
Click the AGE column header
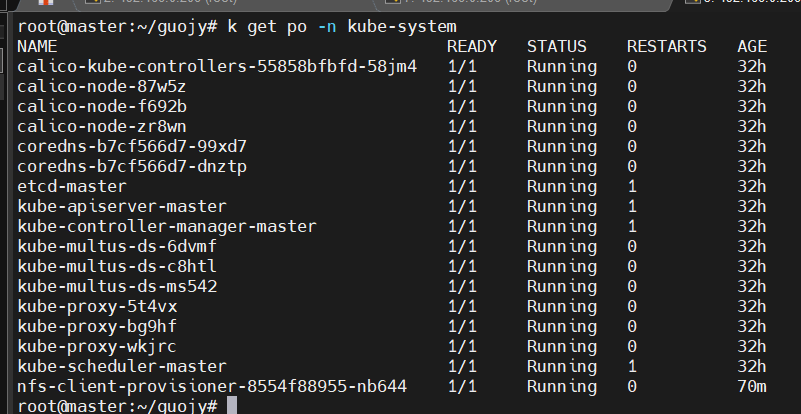pos(752,47)
